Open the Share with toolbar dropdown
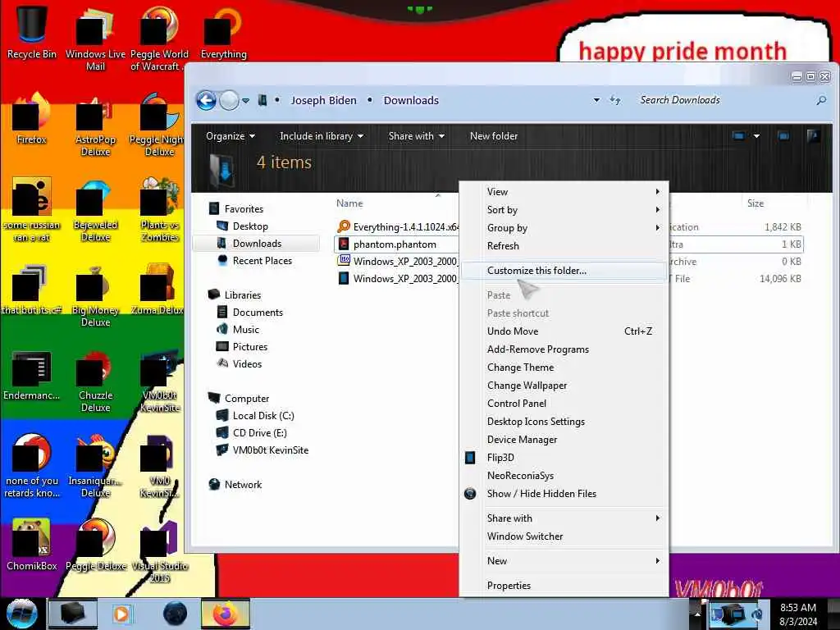 pyautogui.click(x=416, y=136)
